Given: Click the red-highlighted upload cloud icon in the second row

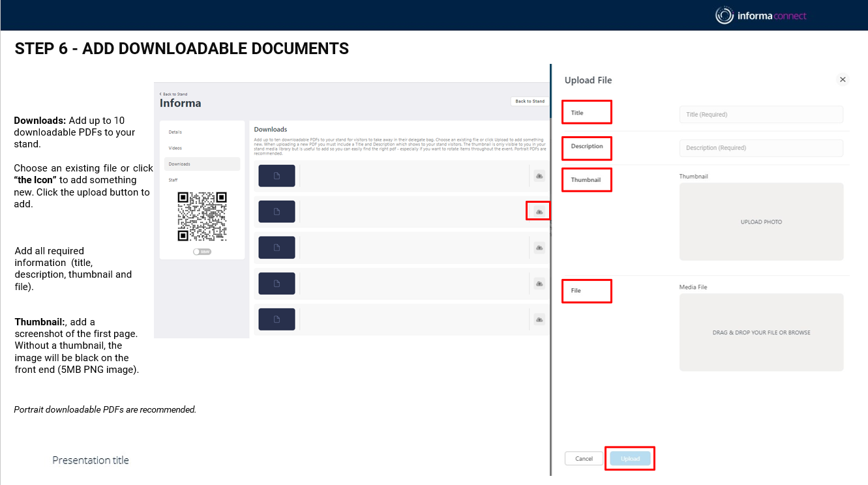Looking at the screenshot, I should click(539, 211).
